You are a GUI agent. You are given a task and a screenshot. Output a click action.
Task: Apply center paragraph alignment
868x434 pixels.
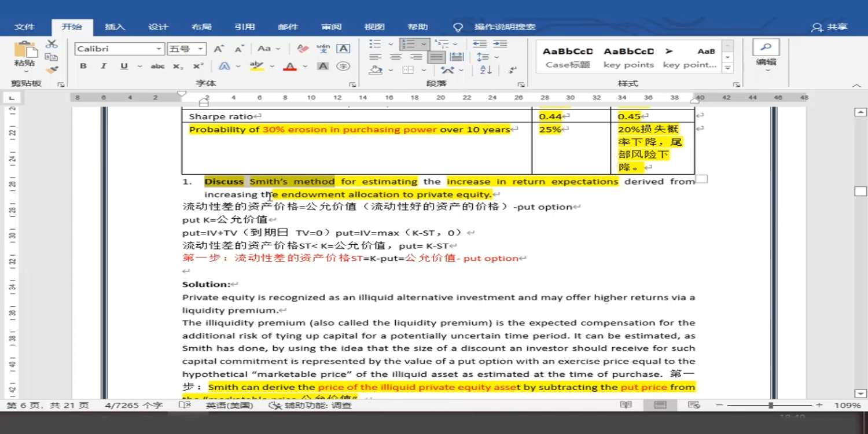pyautogui.click(x=396, y=57)
